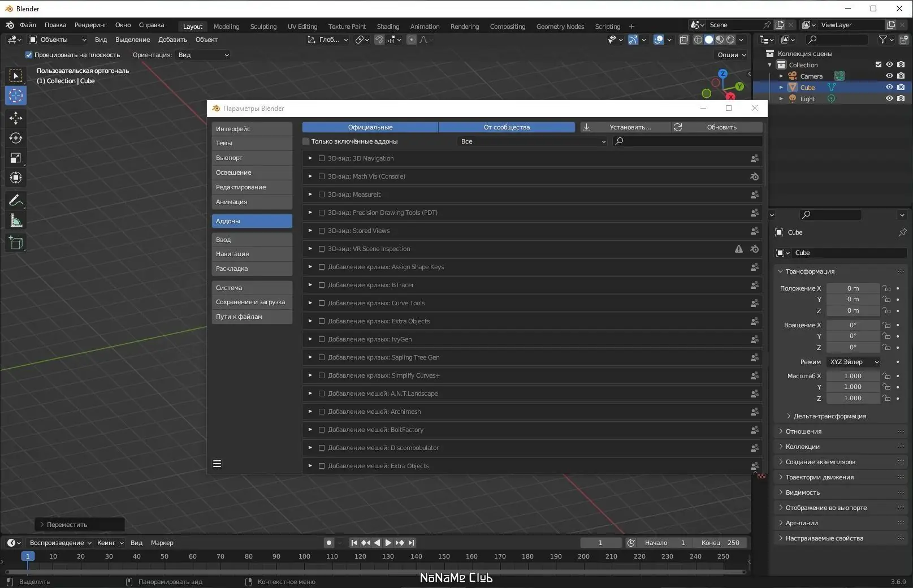Screen dimensions: 913x588
Task: Check the enabled add-ons only checkbox
Action: pos(306,141)
